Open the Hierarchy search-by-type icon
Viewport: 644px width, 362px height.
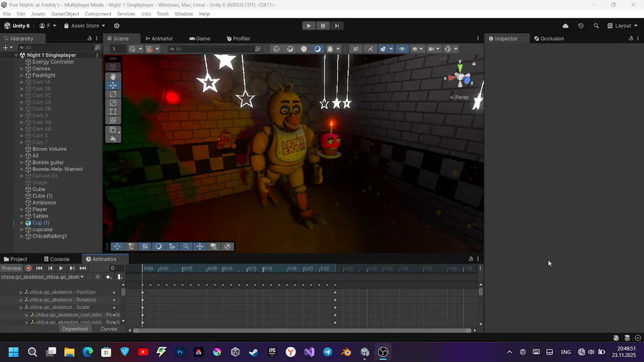97,48
